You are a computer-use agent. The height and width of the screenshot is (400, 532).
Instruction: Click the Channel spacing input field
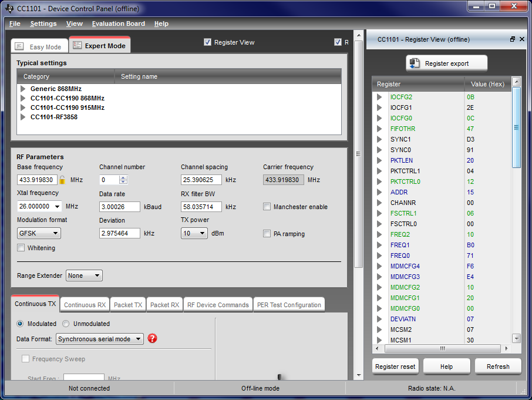pyautogui.click(x=201, y=180)
